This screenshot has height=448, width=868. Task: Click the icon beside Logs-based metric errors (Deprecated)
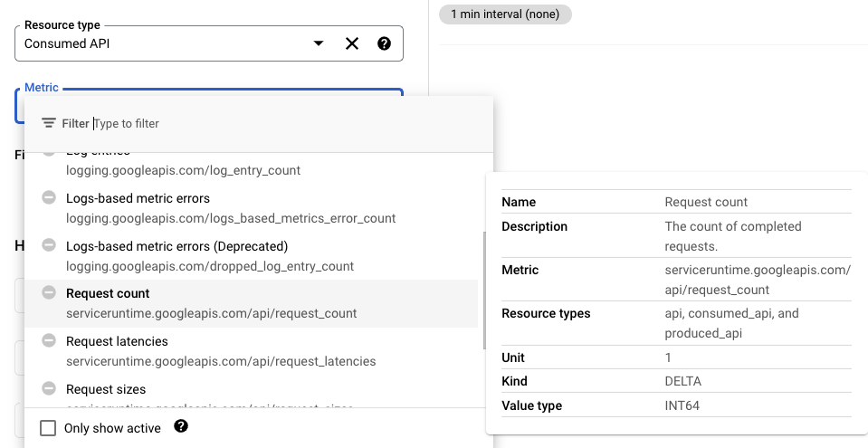pos(49,246)
